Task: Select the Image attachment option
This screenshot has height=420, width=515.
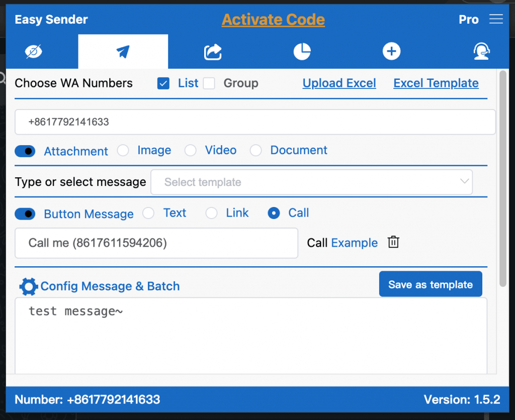Action: click(x=123, y=150)
